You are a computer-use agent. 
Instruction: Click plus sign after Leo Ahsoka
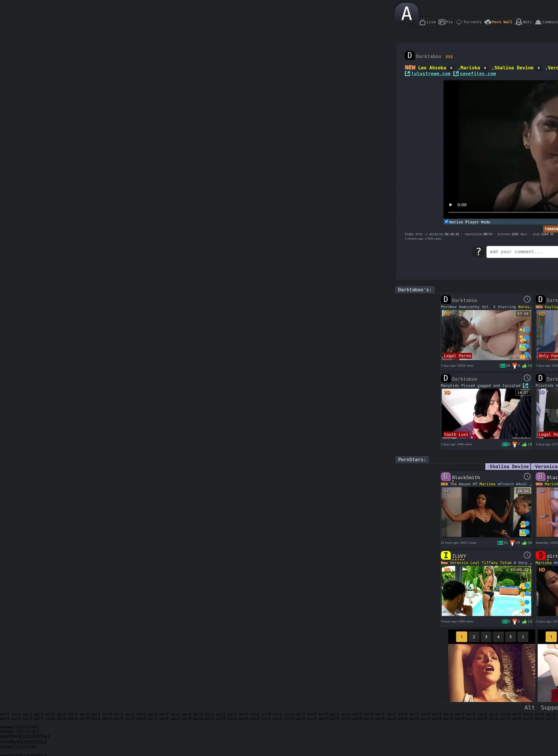tap(451, 68)
